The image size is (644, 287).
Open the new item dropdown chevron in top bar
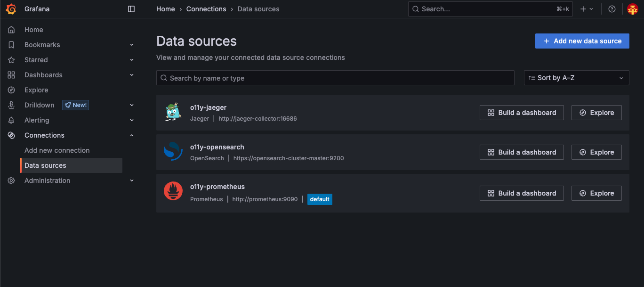591,9
